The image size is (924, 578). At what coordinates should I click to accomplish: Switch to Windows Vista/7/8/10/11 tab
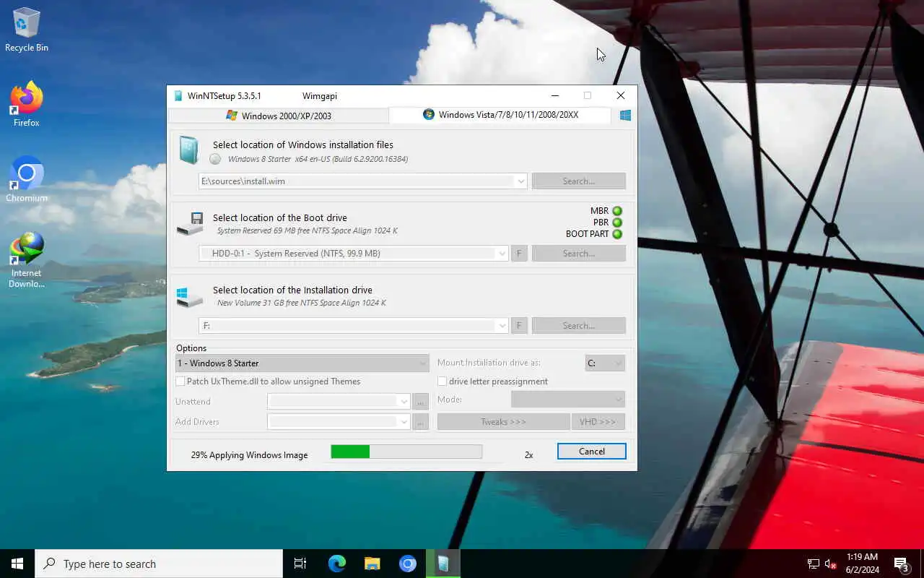coord(500,115)
